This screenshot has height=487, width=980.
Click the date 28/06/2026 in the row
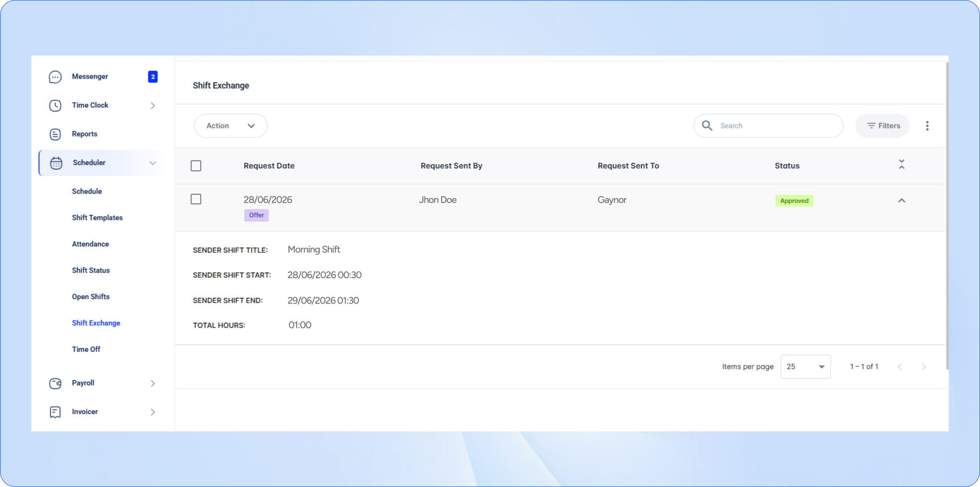click(267, 200)
